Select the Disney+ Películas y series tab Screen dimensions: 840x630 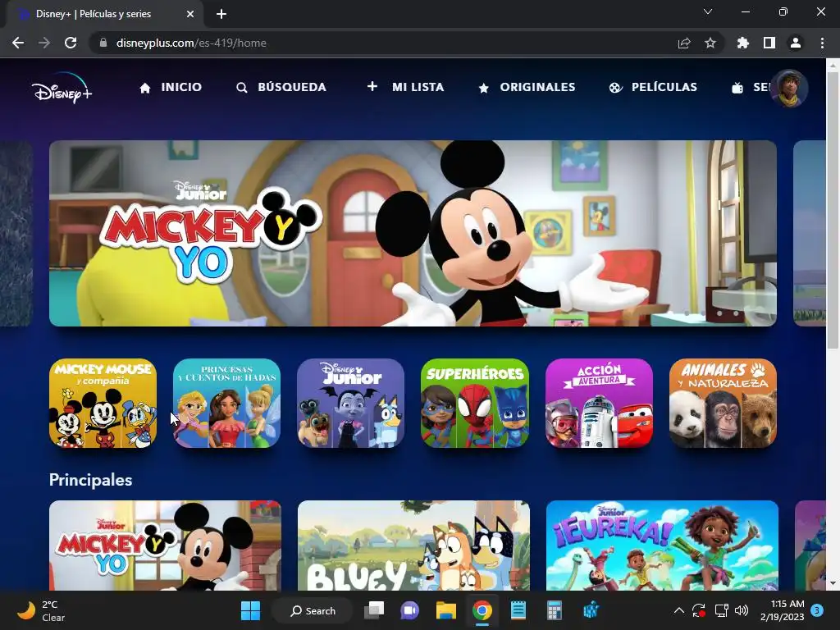[104, 14]
